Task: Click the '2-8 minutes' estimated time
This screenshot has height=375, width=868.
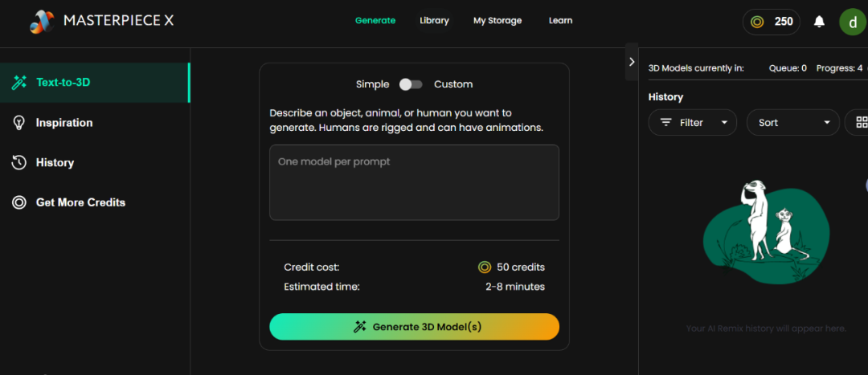Action: pyautogui.click(x=515, y=287)
